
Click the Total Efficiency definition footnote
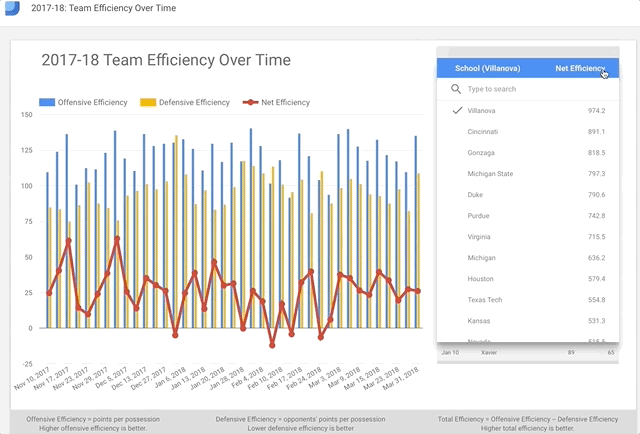[528, 423]
